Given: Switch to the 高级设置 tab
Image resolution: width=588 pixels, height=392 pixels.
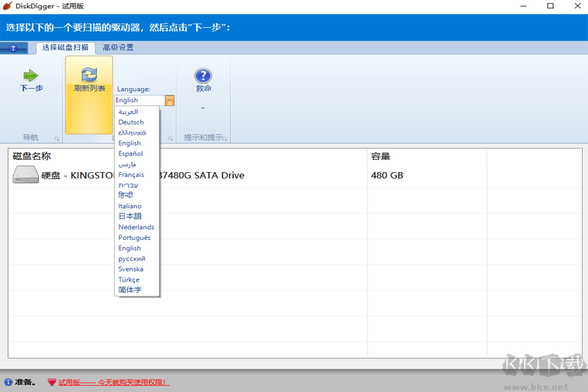Looking at the screenshot, I should click(118, 47).
